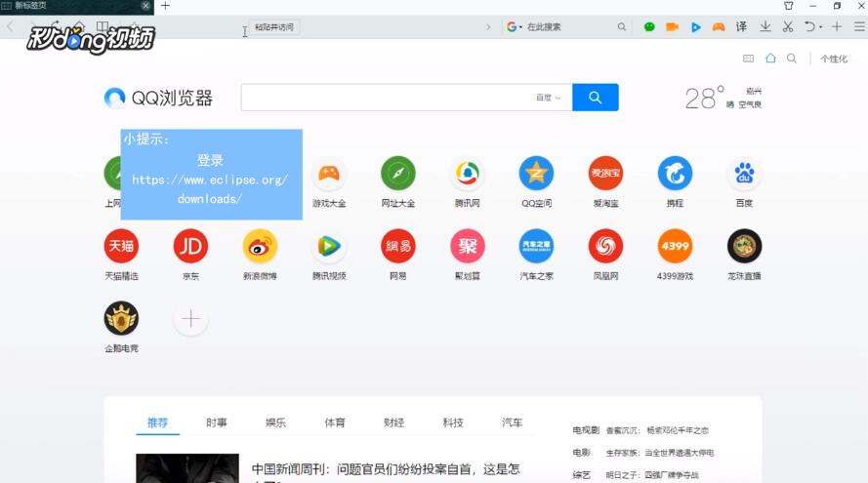The image size is (868, 483).
Task: Open the downloads arrow icon
Action: pyautogui.click(x=765, y=26)
